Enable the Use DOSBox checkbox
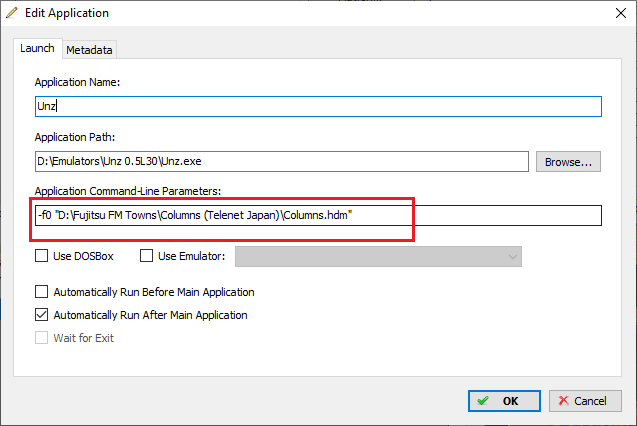This screenshot has width=637, height=426. pyautogui.click(x=41, y=256)
